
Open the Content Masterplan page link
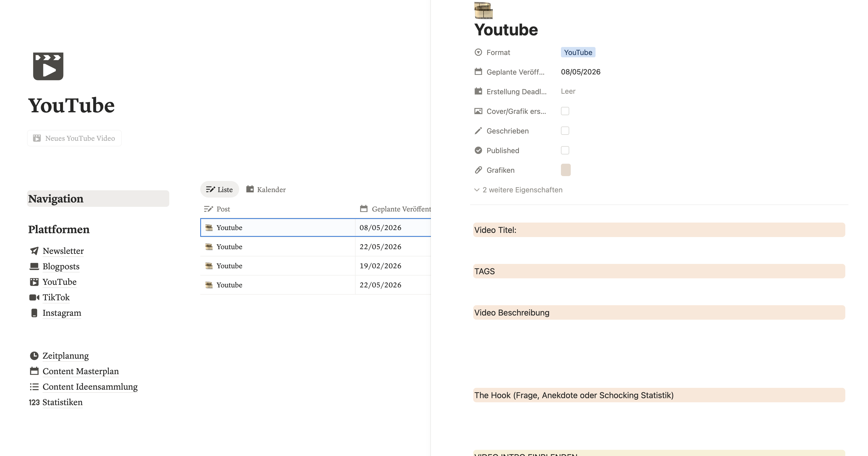(x=81, y=371)
